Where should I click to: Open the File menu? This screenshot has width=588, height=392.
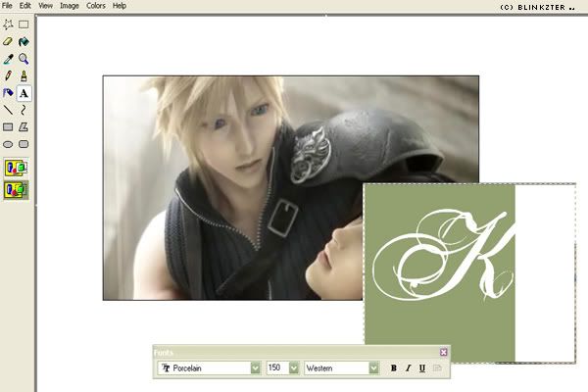7,6
